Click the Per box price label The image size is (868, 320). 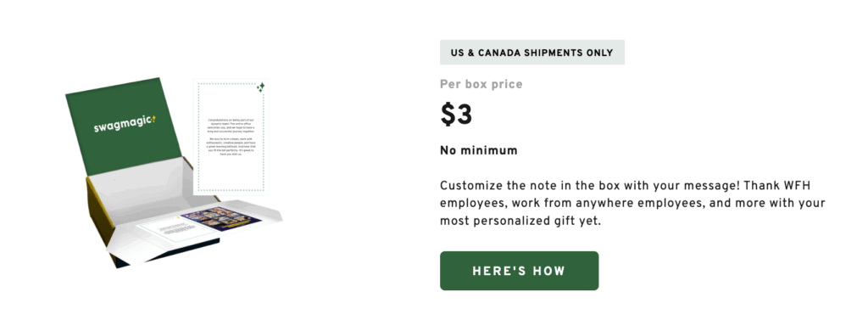(481, 84)
